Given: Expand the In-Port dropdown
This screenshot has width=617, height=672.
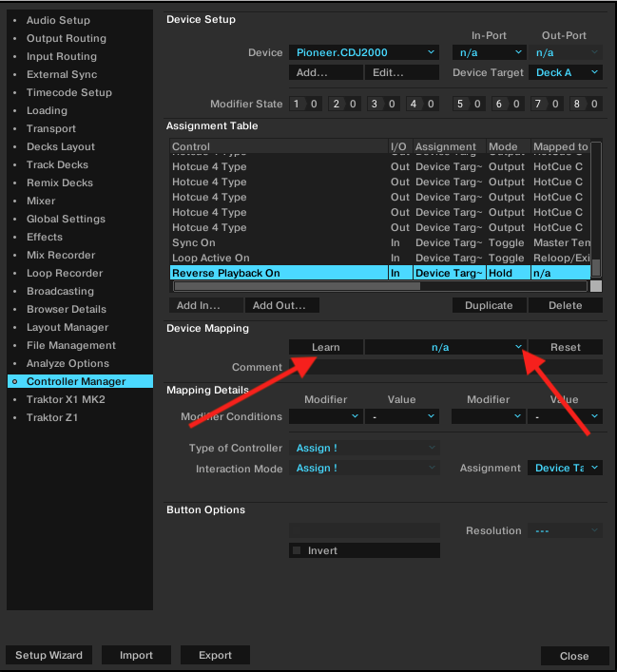Looking at the screenshot, I should pos(489,52).
